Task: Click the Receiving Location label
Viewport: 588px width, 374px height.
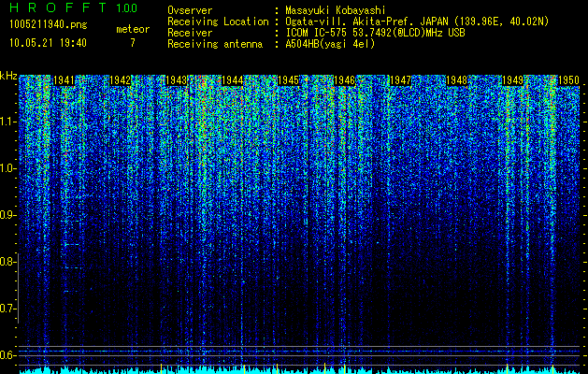Action: coord(218,22)
